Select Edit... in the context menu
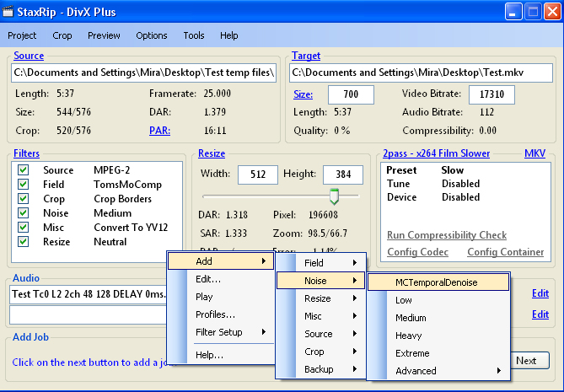The image size is (564, 392). coord(221,279)
